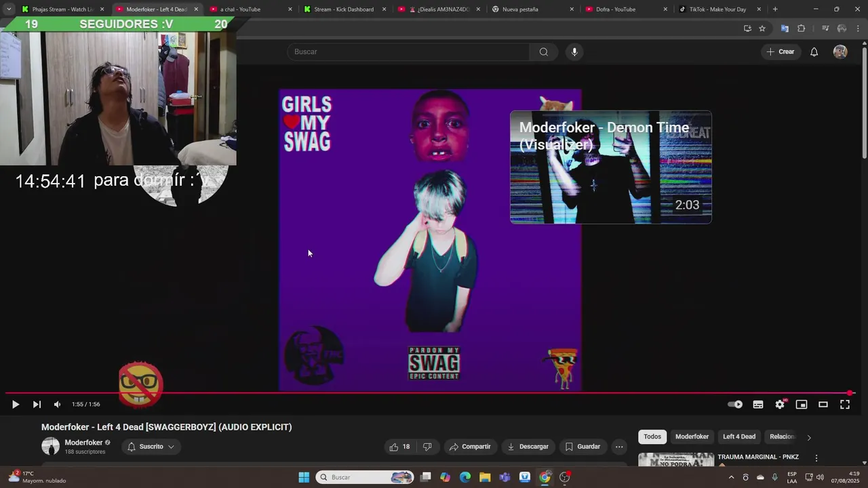Image resolution: width=868 pixels, height=488 pixels.
Task: Open the translate page icon
Action: [x=785, y=28]
